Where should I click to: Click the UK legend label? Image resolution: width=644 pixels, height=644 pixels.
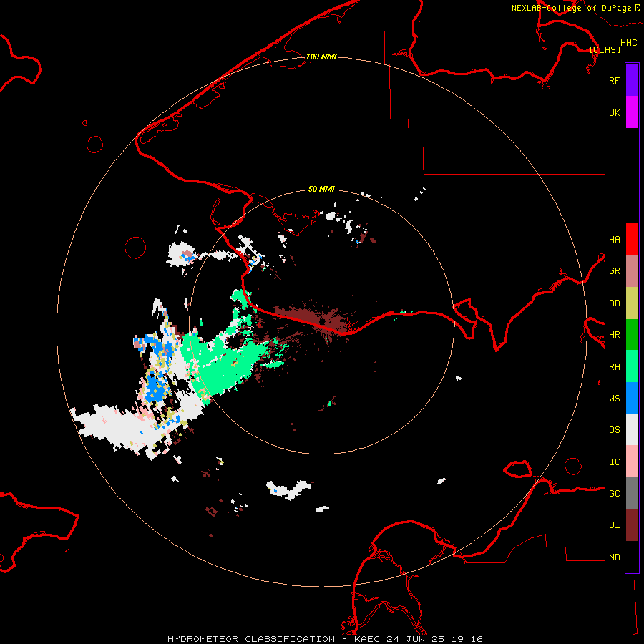[x=614, y=112]
